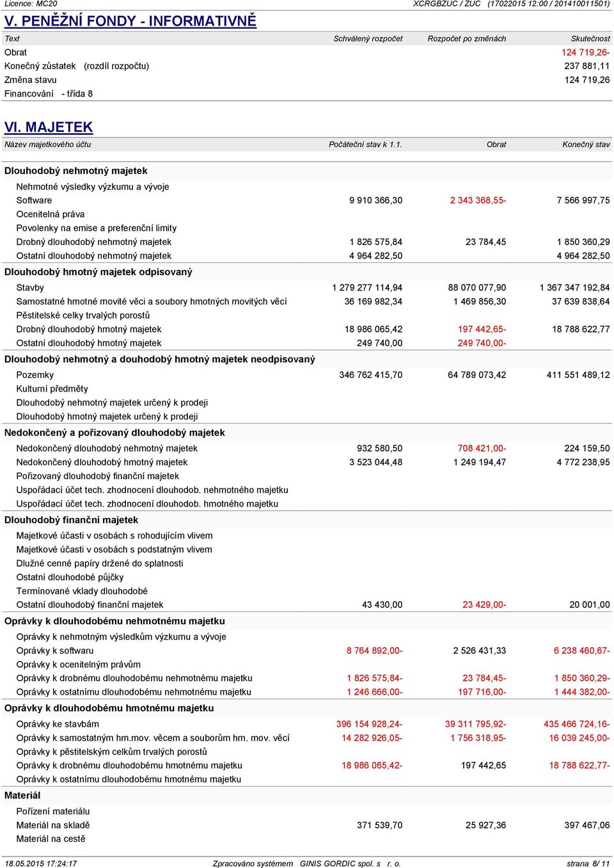Screen dimensions: 614x868
Task: Select the value 435 466 724,16-
Action: pos(577,724)
